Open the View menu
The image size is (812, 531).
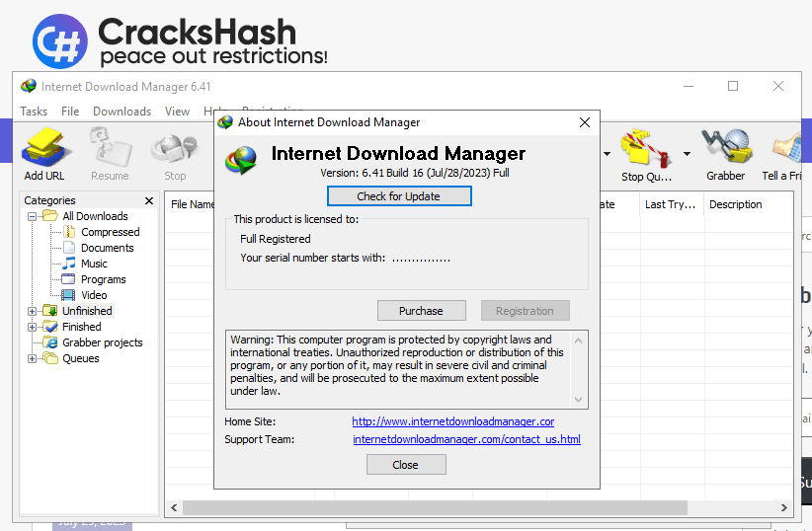point(177,112)
